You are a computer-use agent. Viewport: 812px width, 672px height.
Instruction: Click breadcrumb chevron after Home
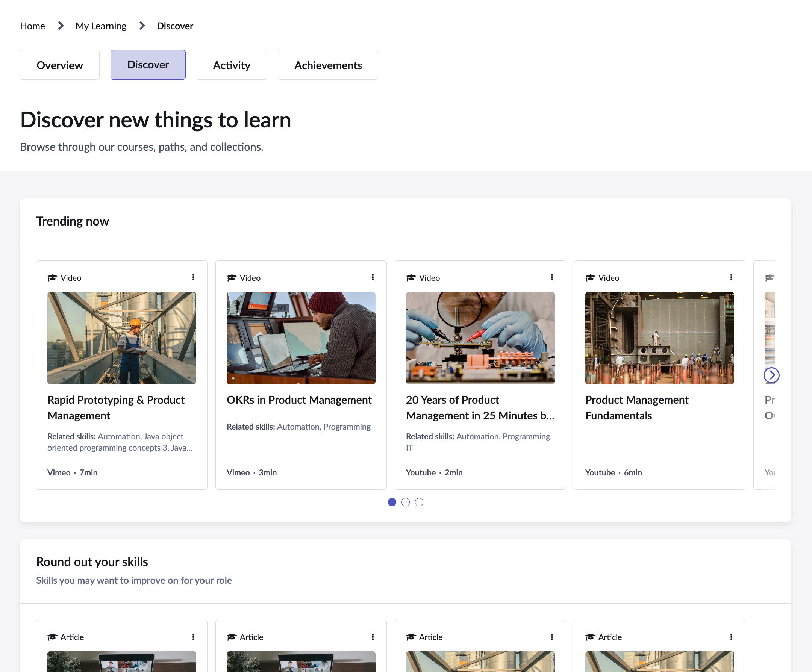pos(61,26)
